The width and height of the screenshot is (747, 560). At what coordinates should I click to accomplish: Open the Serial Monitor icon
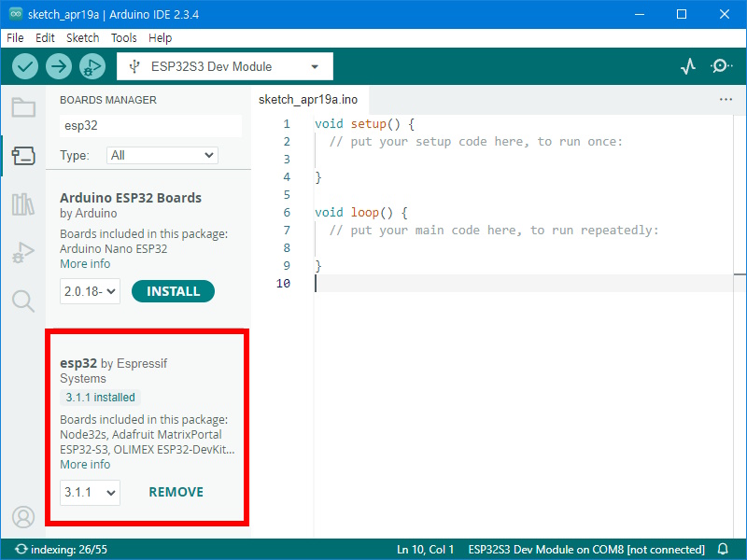click(x=722, y=66)
